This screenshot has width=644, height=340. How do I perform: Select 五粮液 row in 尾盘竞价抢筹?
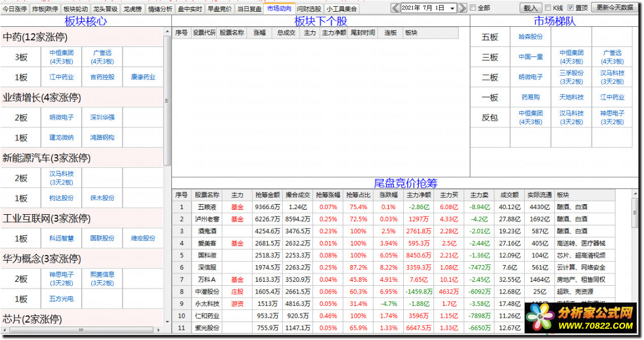[x=394, y=207]
